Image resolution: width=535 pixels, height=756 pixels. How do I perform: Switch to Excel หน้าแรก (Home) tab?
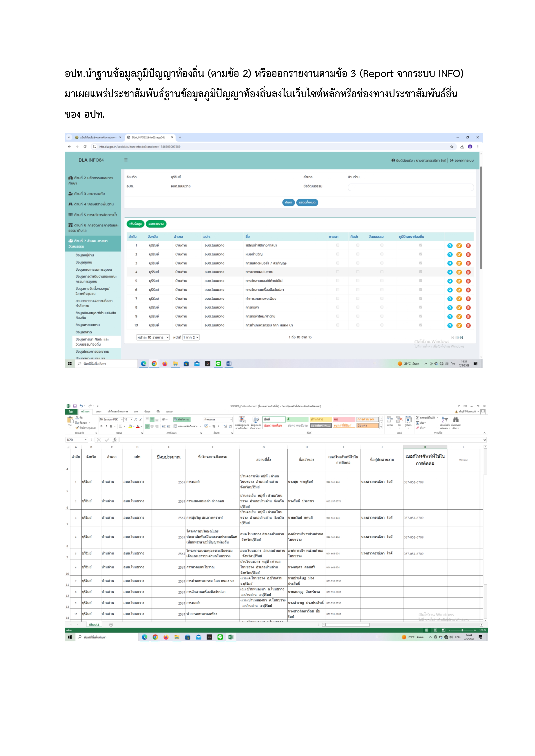[x=85, y=412]
